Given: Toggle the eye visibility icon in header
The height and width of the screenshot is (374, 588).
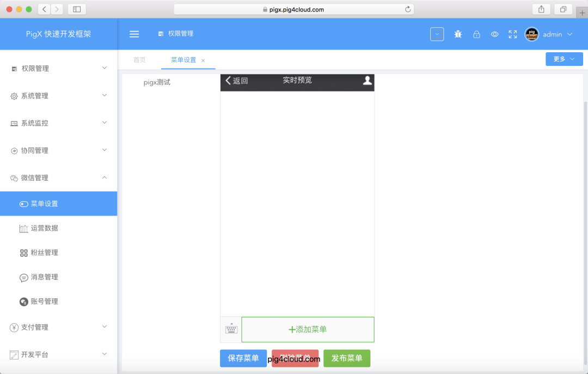Looking at the screenshot, I should (x=494, y=34).
